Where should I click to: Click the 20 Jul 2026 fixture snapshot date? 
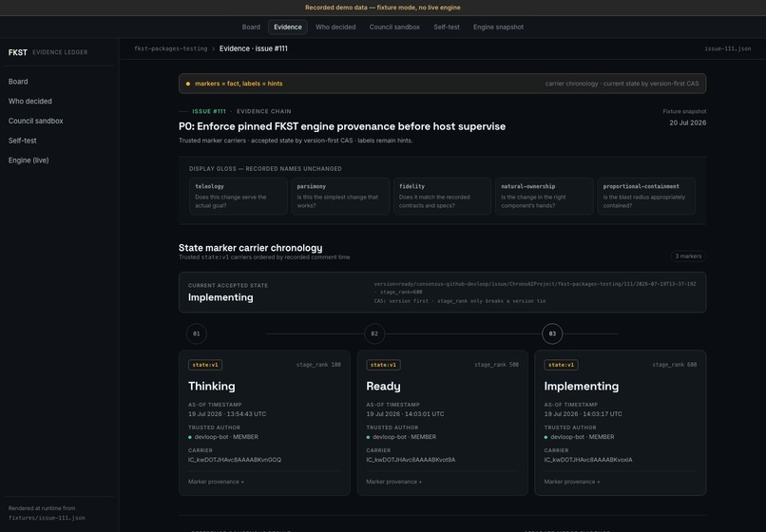687,123
